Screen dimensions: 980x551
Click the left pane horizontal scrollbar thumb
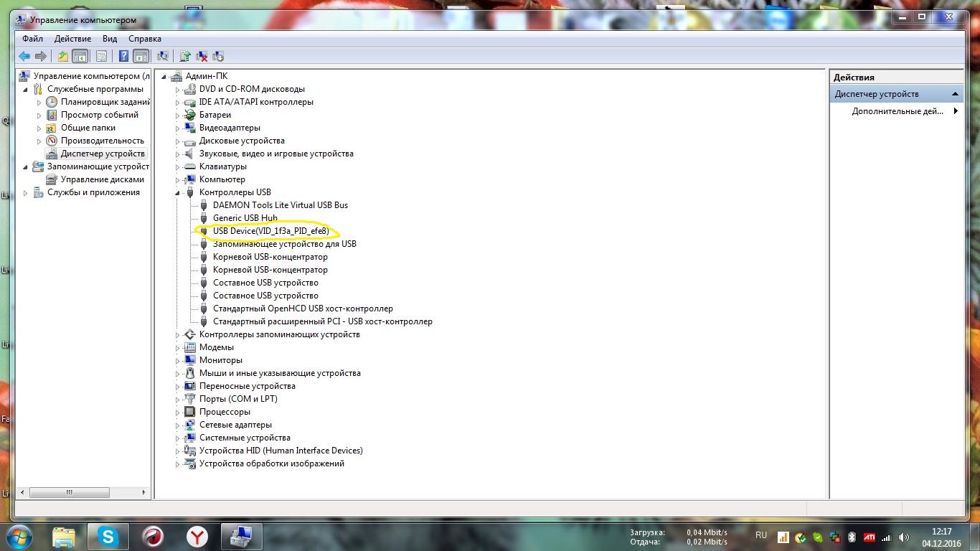(x=70, y=492)
